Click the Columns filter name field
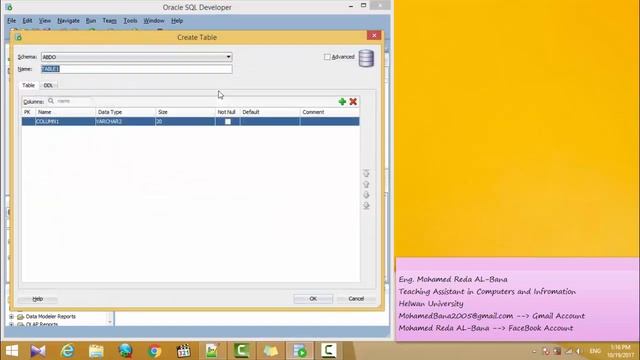Screen dimensions: 640x360 (72, 101)
